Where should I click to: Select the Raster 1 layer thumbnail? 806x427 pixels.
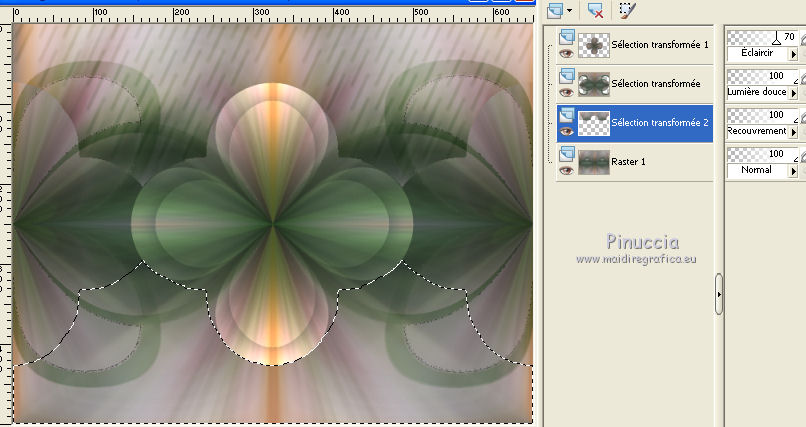[594, 162]
